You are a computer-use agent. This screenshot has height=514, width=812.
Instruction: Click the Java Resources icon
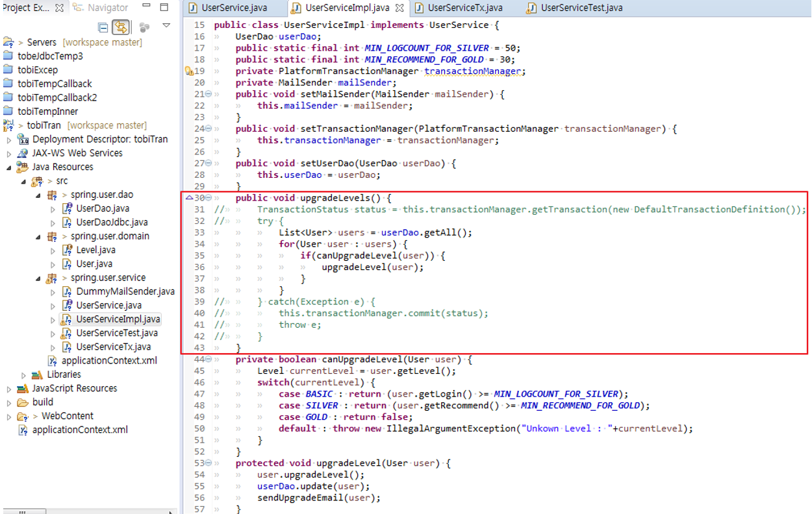pyautogui.click(x=23, y=167)
